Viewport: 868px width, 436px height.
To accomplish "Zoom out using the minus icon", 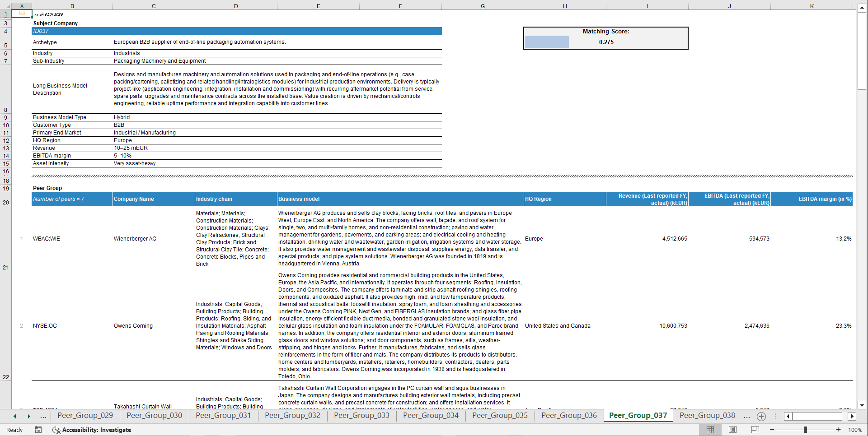I will click(x=772, y=430).
